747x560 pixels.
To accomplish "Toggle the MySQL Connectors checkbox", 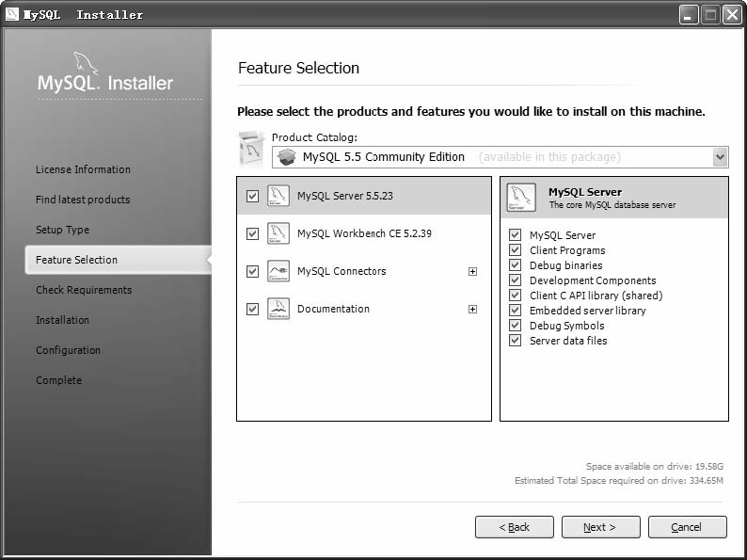I will click(x=252, y=271).
